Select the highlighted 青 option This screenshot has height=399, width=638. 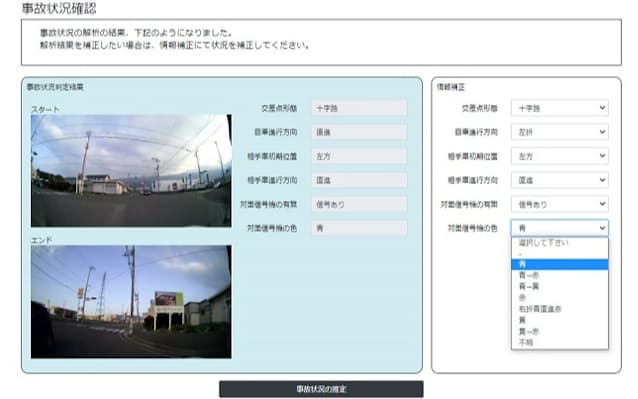(x=559, y=264)
